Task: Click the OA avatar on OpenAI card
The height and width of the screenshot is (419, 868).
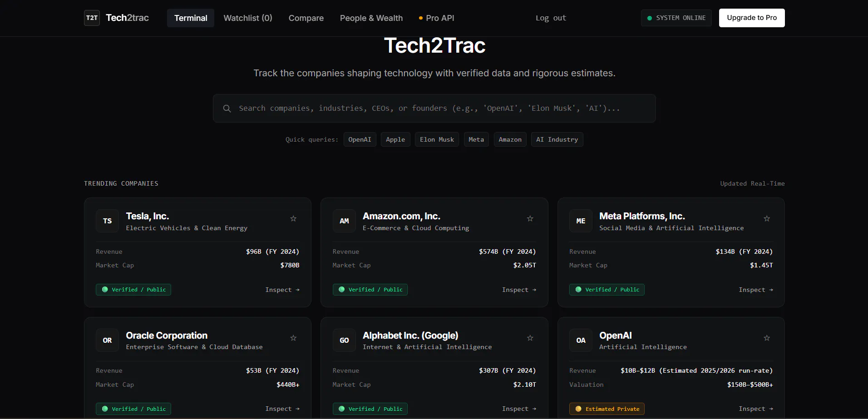Action: [x=581, y=340]
